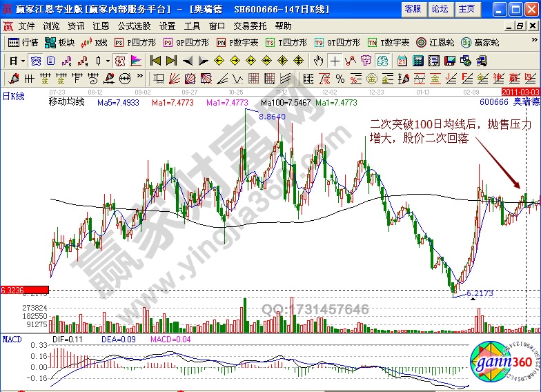541x392 pixels.
Task: Jump to first record arrow icon
Action: pos(156,60)
